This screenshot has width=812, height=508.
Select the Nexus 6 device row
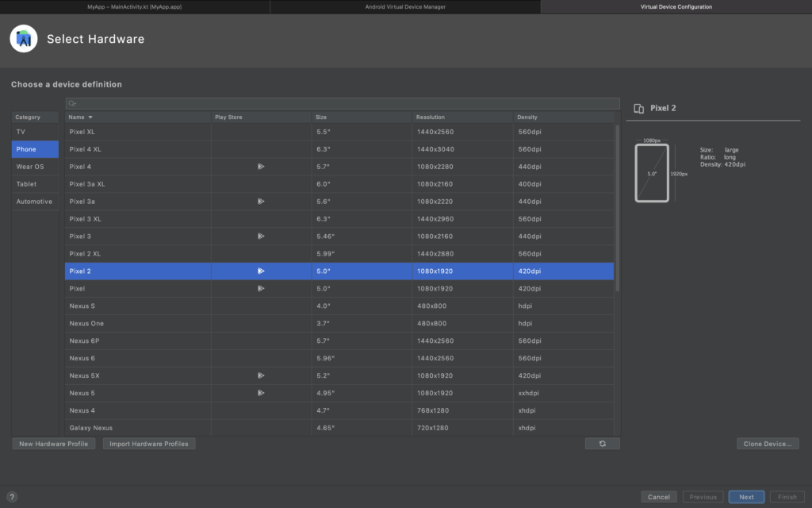tap(339, 358)
